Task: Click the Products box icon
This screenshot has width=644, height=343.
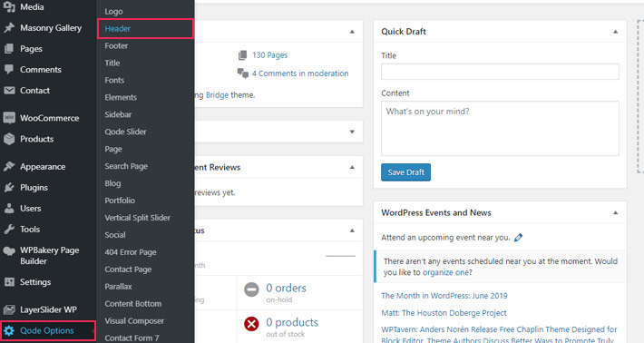Action: tap(9, 139)
